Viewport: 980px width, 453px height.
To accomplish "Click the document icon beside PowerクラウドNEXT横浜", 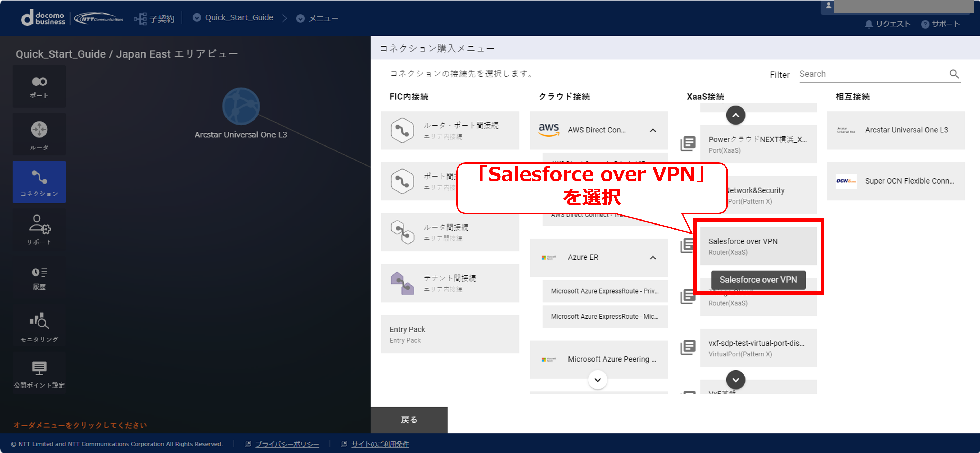I will (x=688, y=143).
